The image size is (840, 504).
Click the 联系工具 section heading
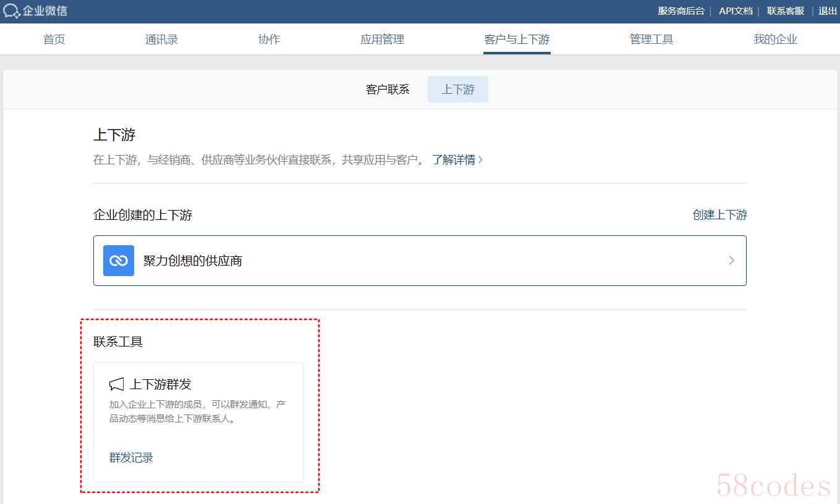[118, 342]
